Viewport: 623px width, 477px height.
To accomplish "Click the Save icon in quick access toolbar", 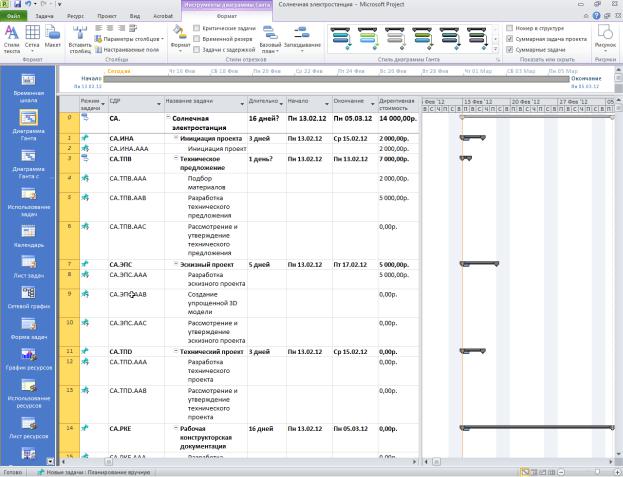I will [x=17, y=4].
